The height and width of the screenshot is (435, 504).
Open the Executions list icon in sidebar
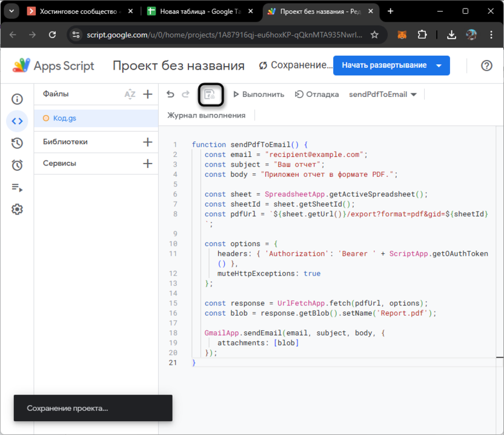click(17, 187)
